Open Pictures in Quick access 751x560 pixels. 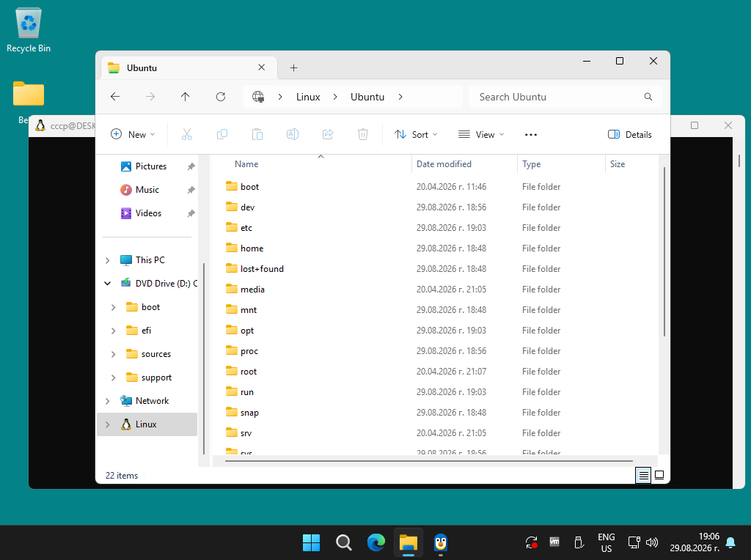click(x=151, y=166)
